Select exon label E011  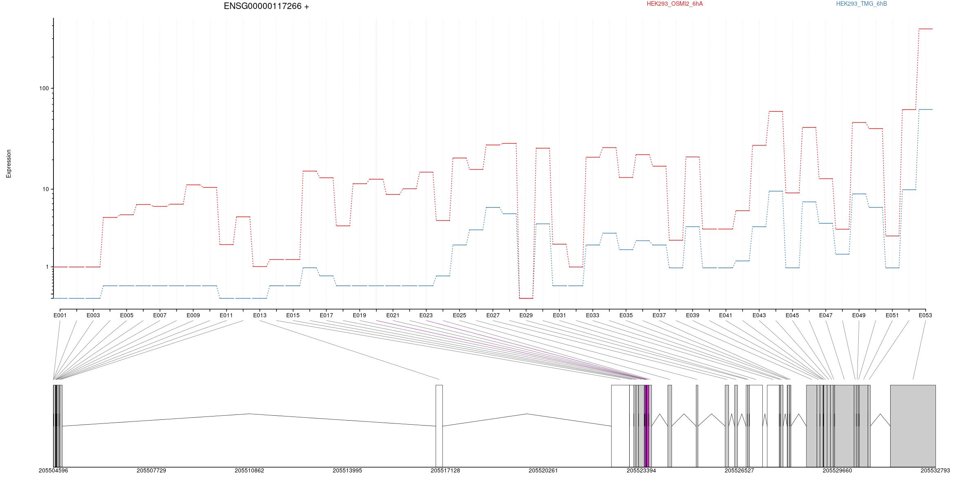pos(226,315)
